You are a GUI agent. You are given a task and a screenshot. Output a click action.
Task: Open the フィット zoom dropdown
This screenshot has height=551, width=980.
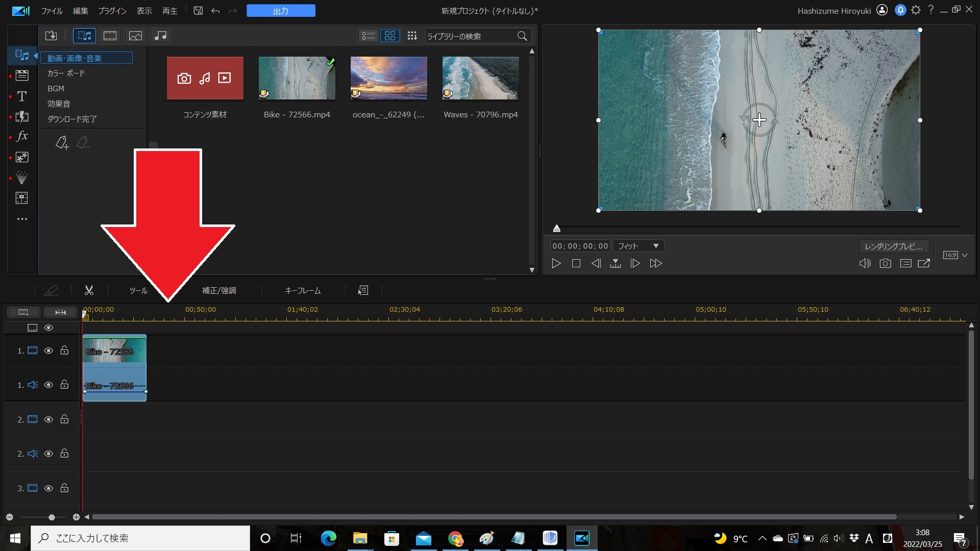(639, 246)
